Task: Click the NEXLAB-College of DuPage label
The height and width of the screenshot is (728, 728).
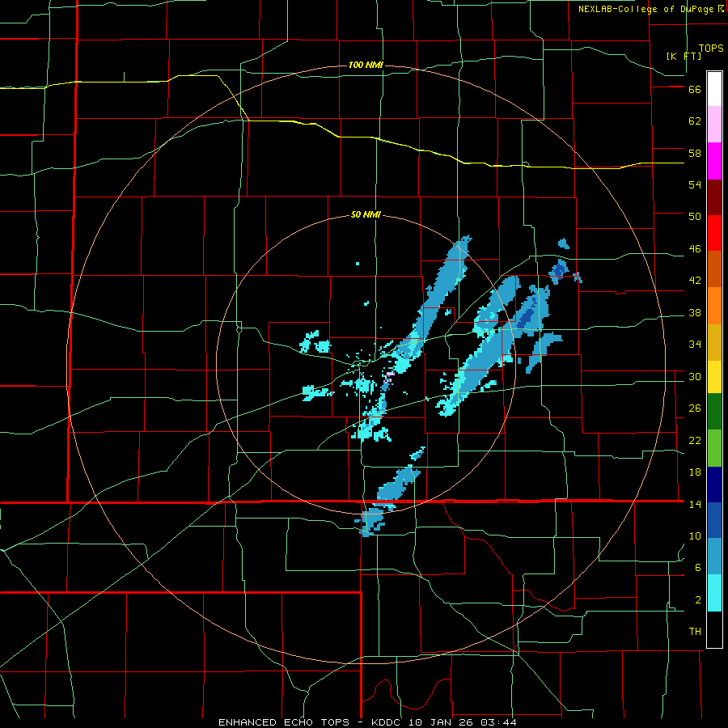Action: (645, 9)
